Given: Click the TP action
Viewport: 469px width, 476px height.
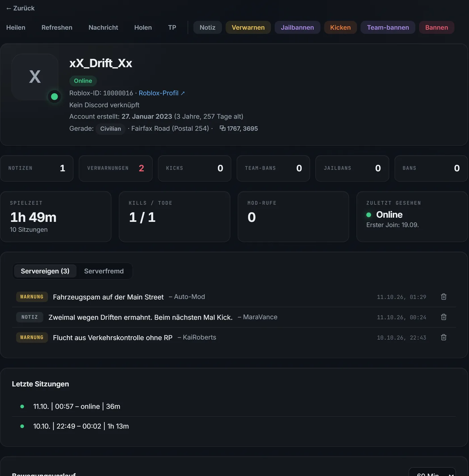Looking at the screenshot, I should [172, 27].
